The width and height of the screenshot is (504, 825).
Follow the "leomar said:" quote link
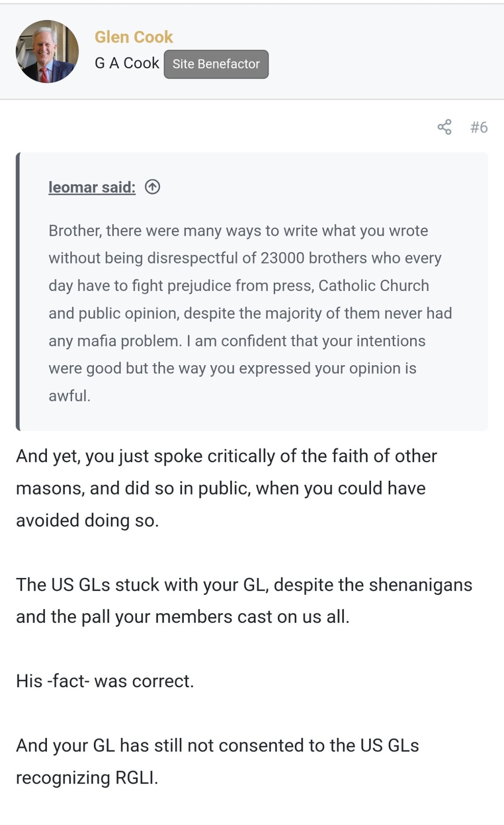click(92, 187)
